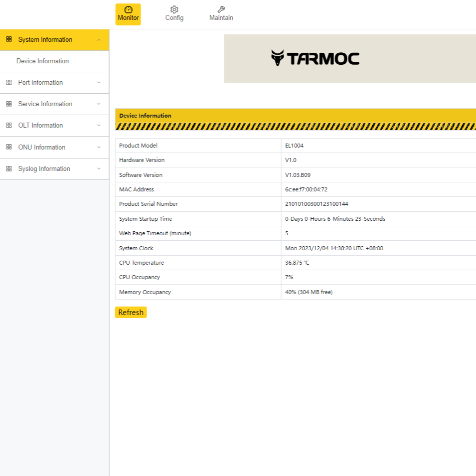Click the OLT Information grid icon
476x476 pixels.
(x=9, y=126)
